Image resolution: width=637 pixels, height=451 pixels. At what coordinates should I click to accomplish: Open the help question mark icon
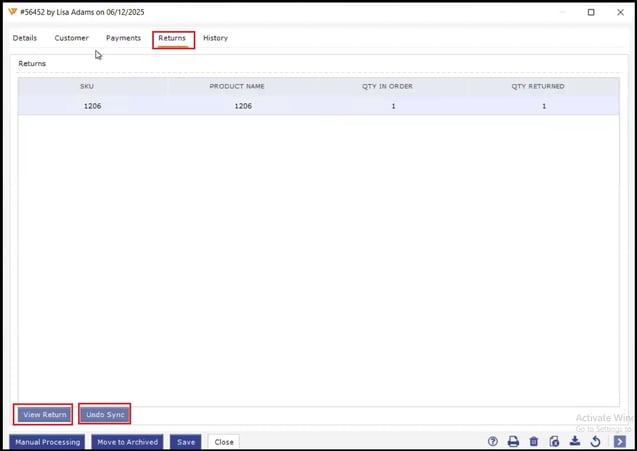[x=493, y=441]
